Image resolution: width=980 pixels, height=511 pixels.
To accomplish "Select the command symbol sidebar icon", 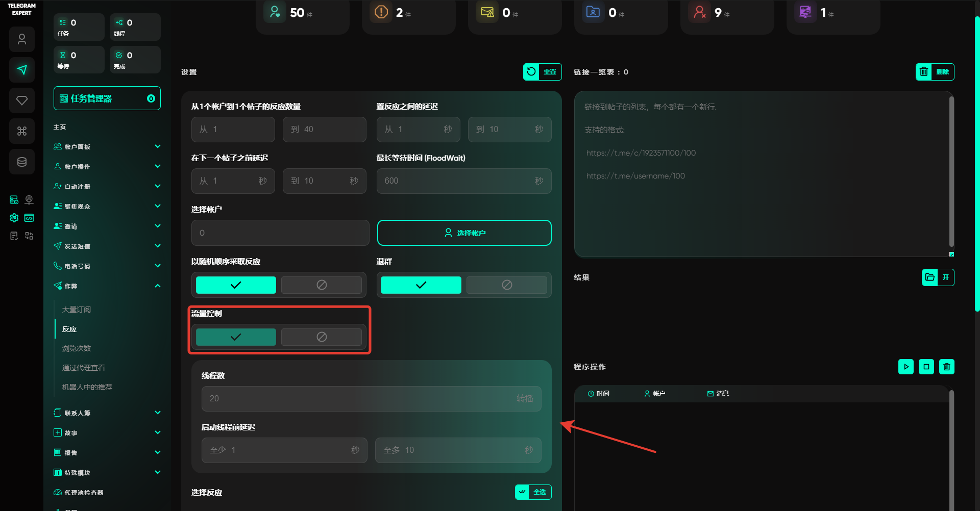I will [22, 131].
